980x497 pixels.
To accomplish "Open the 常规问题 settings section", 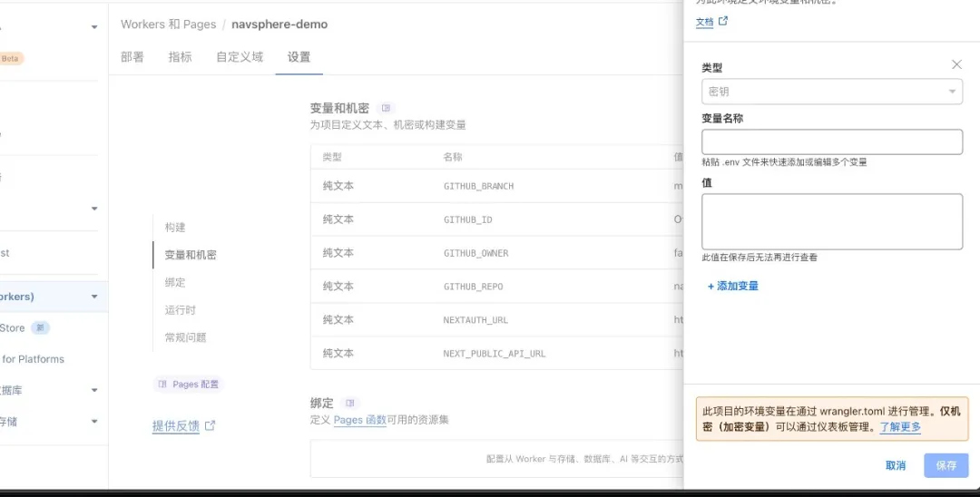I will click(x=185, y=337).
